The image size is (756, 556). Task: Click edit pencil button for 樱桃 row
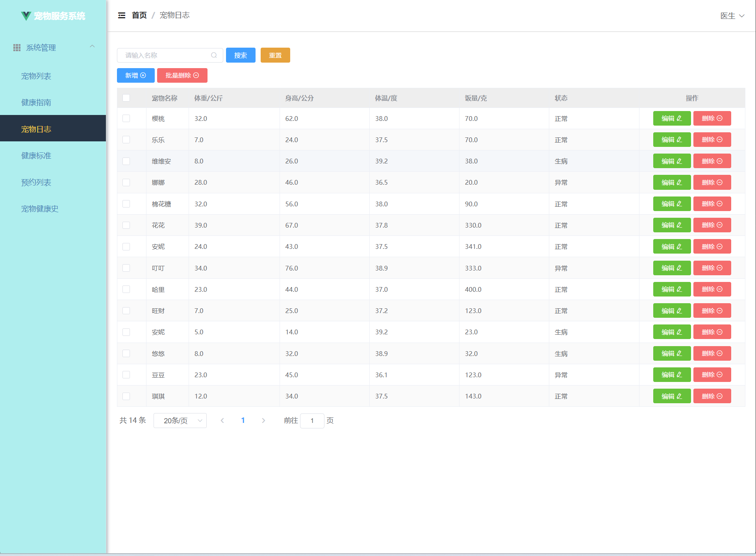pos(672,119)
